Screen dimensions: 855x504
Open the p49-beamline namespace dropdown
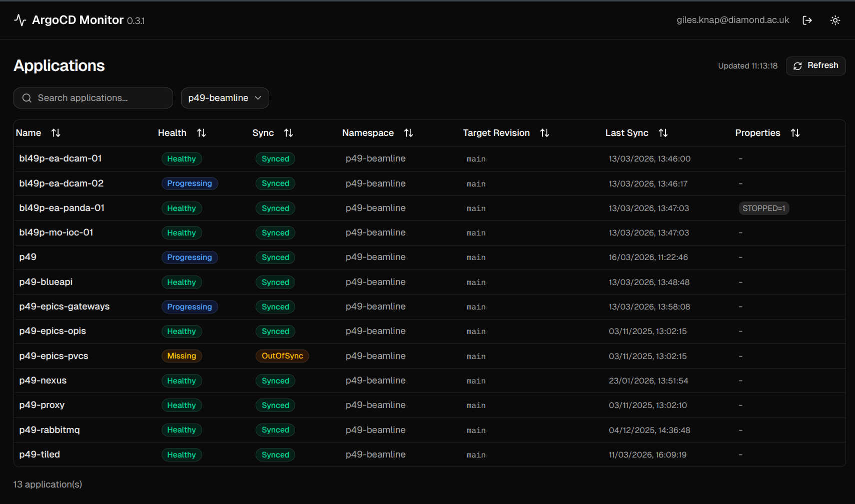tap(225, 98)
